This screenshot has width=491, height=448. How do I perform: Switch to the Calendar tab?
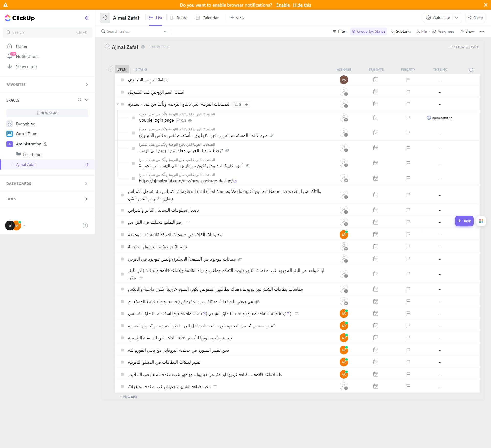(207, 18)
